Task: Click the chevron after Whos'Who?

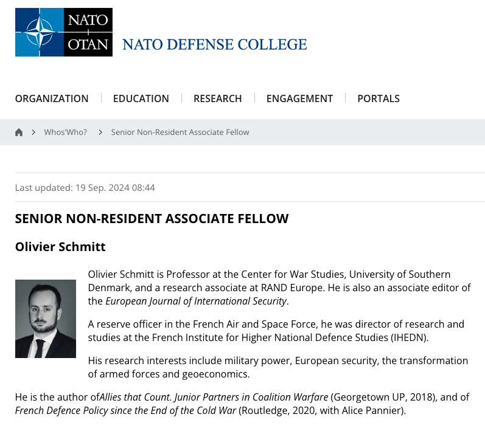Action: coord(100,133)
